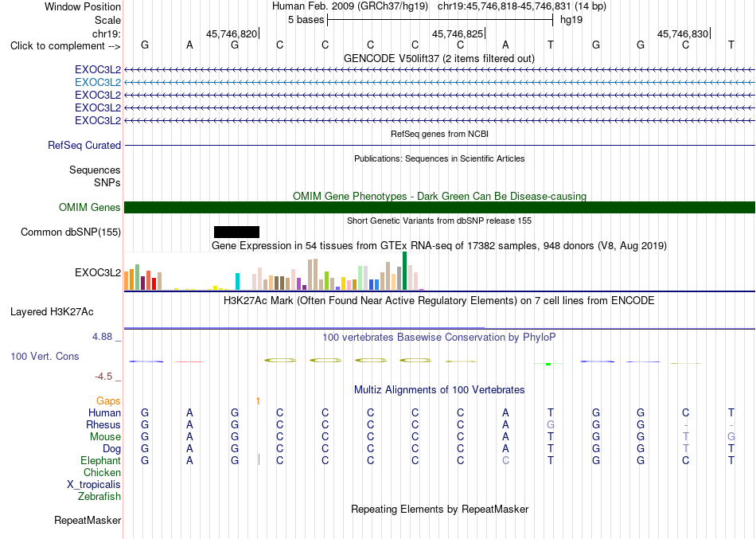The image size is (756, 539).
Task: Click the dark green OMIM gene bar
Action: [x=439, y=208]
